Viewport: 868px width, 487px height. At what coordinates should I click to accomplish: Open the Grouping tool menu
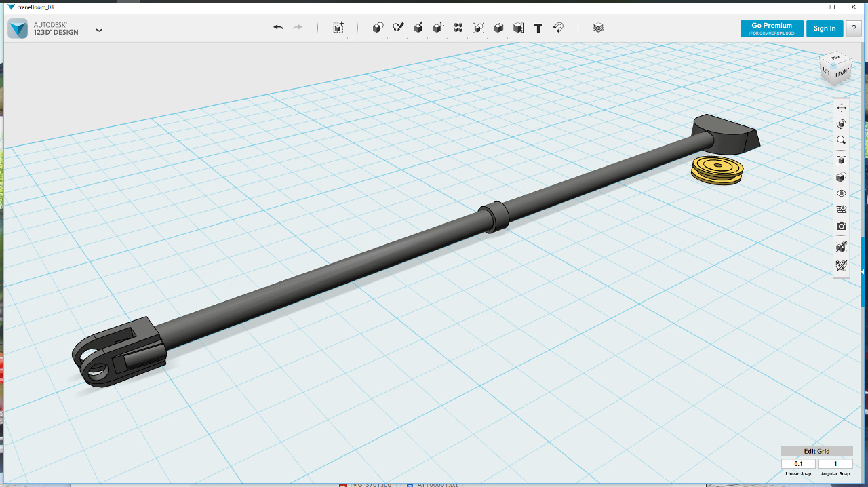click(x=478, y=28)
